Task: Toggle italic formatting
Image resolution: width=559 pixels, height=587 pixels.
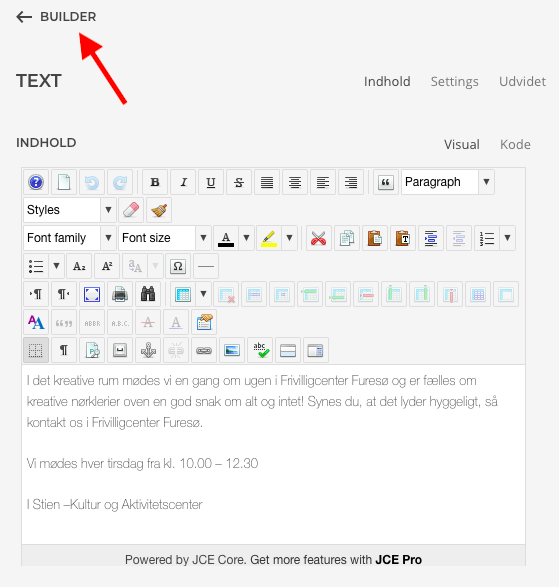Action: pyautogui.click(x=183, y=182)
